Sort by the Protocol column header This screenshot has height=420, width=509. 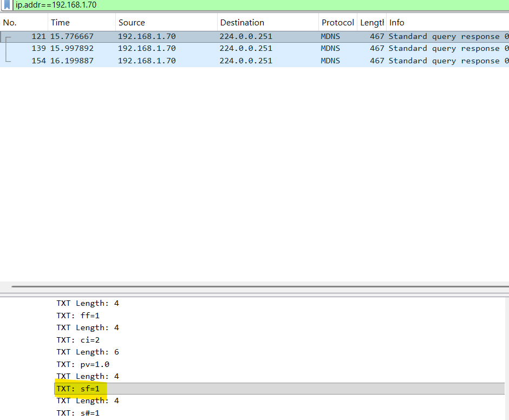click(x=337, y=23)
